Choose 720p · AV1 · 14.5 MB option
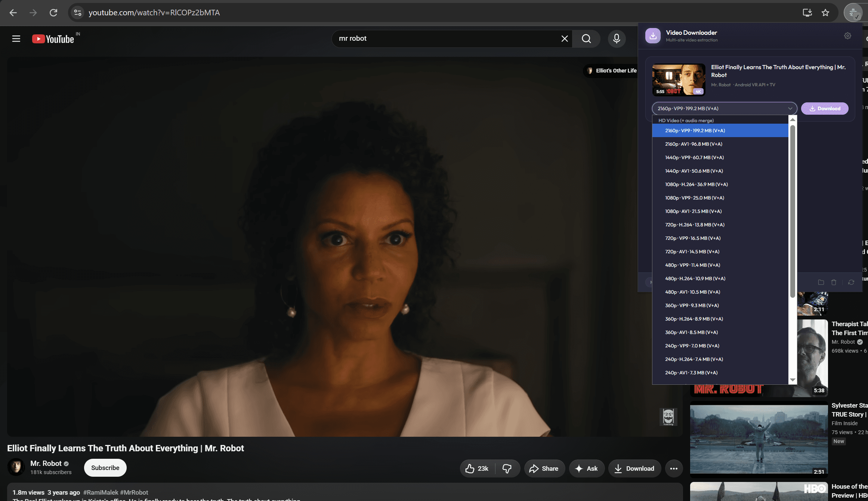The width and height of the screenshot is (868, 501). (x=720, y=251)
